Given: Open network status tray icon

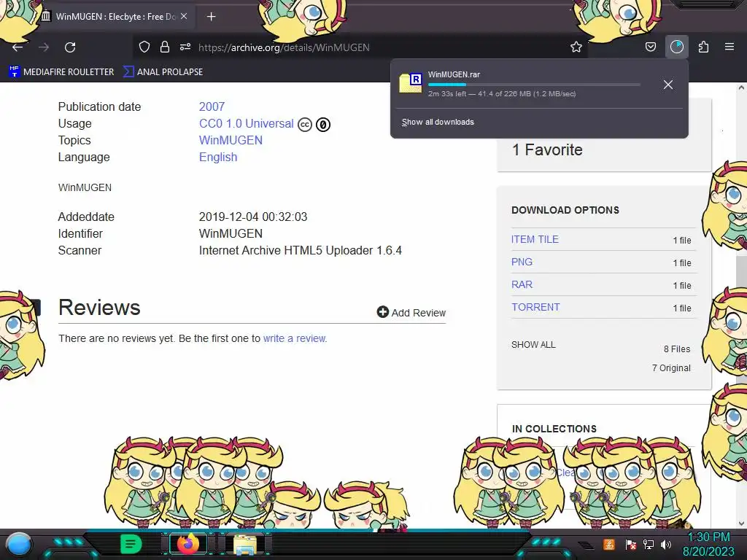Looking at the screenshot, I should click(x=649, y=544).
